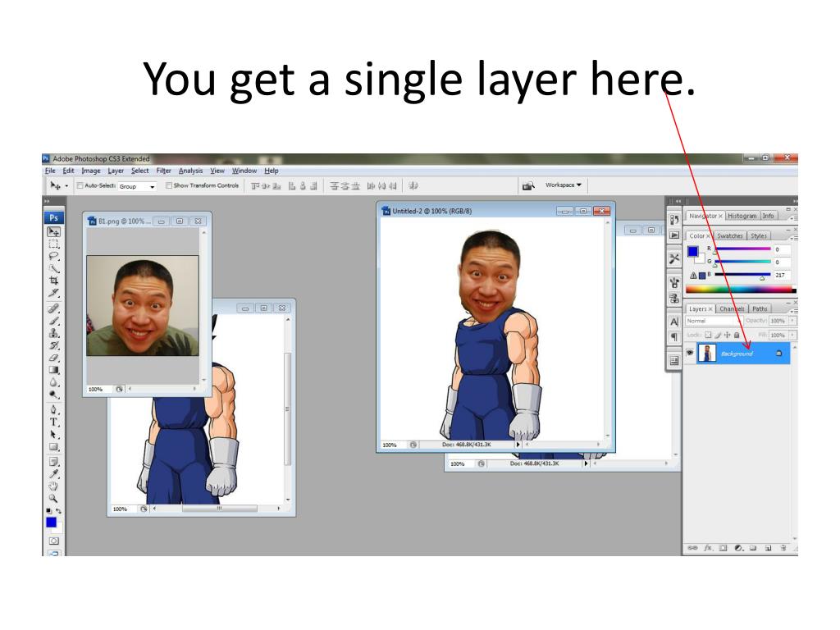Select the Lasso tool
The width and height of the screenshot is (840, 630).
tap(53, 256)
